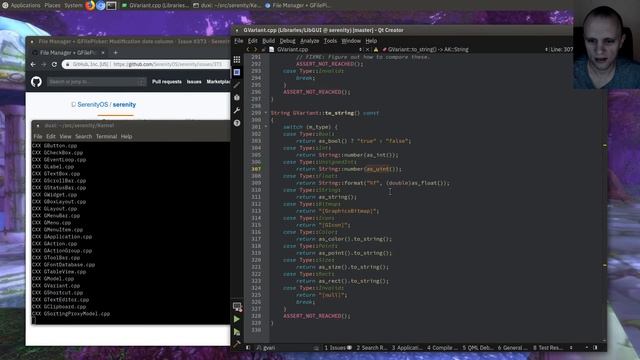Fold the switch block at line 301
The width and height of the screenshot is (640, 360).
(266, 127)
